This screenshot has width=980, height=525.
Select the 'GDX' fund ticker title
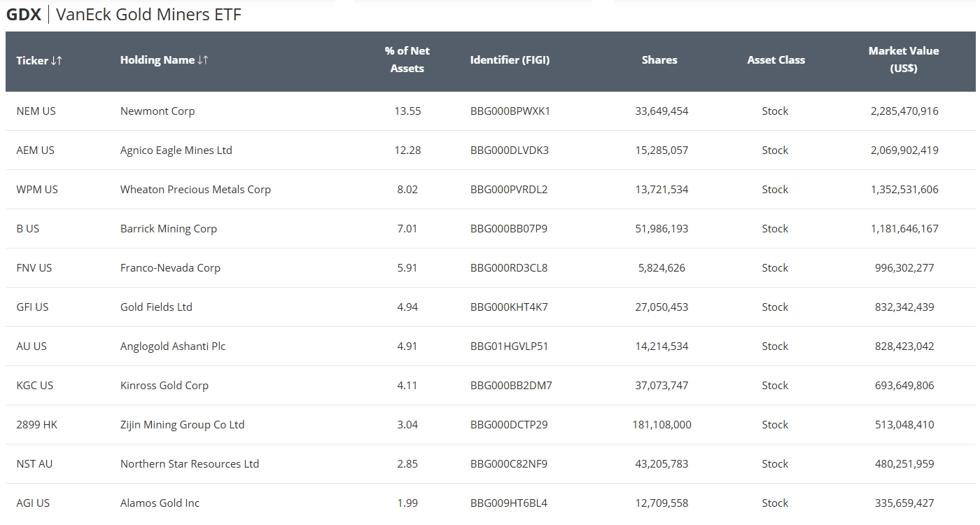(24, 15)
